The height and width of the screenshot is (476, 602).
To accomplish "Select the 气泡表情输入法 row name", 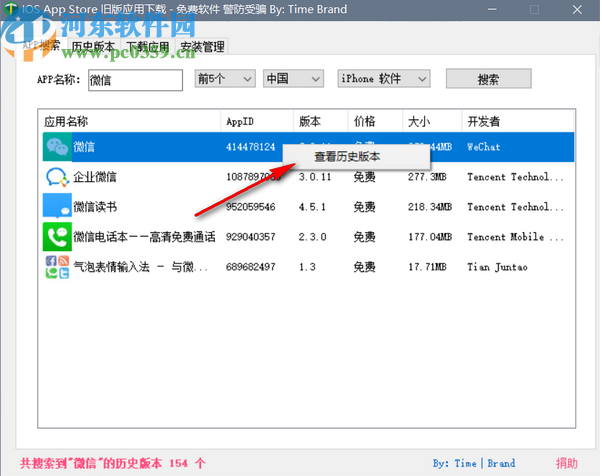I will pos(140,267).
